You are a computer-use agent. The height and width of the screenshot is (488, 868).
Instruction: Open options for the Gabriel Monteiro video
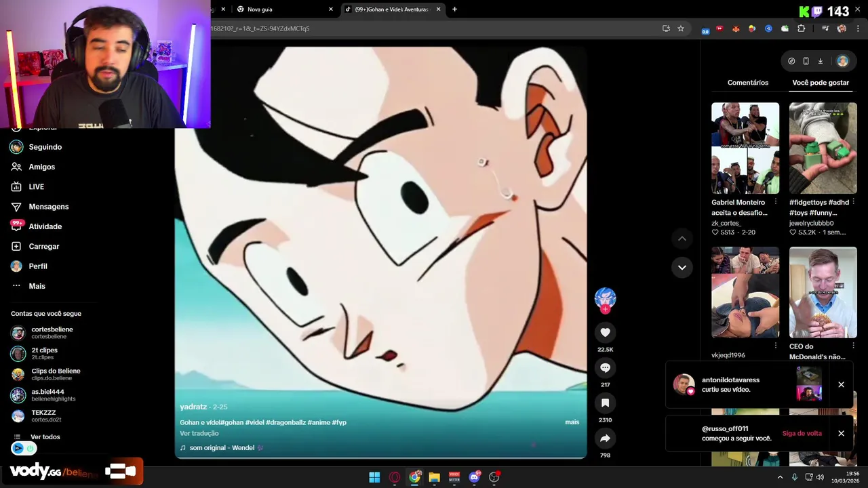(776, 202)
